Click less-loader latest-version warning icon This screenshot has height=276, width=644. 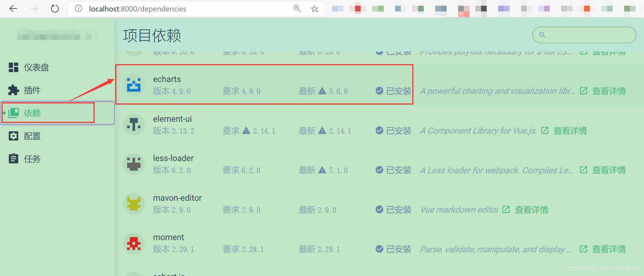[322, 170]
